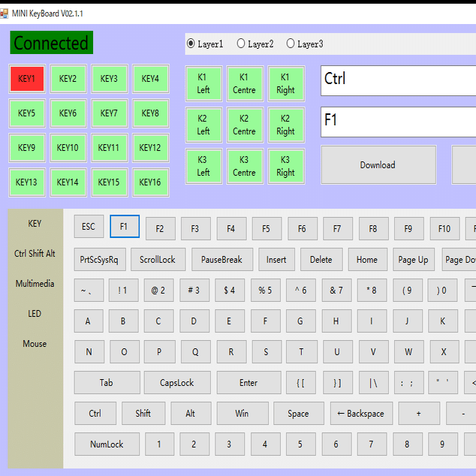This screenshot has width=476, height=476.
Task: Select the Layer2 radio button
Action: pyautogui.click(x=255, y=44)
